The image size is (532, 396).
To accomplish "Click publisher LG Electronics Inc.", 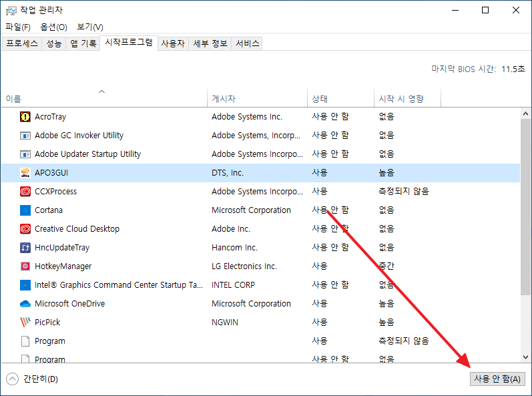I will click(244, 266).
